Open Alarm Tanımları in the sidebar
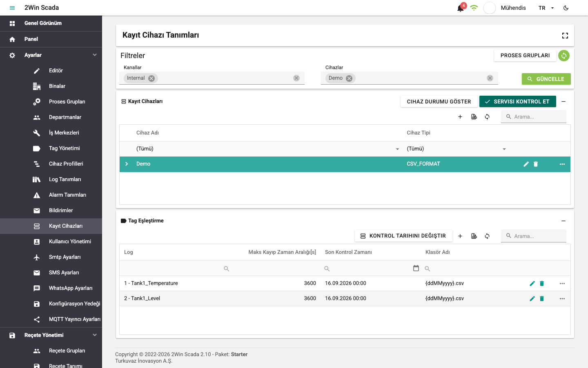 (x=51, y=195)
